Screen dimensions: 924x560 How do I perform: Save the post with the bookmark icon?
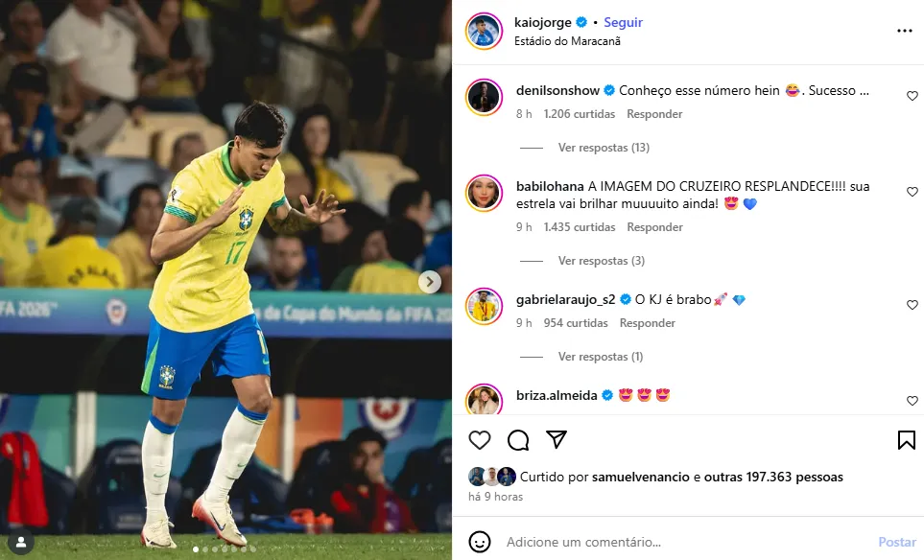click(907, 440)
